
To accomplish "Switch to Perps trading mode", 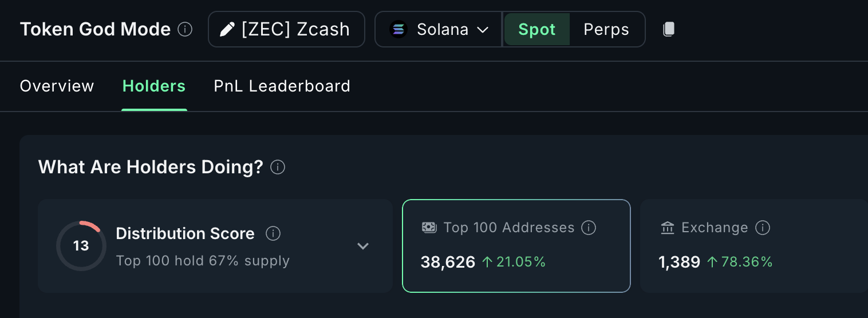I will coord(606,29).
